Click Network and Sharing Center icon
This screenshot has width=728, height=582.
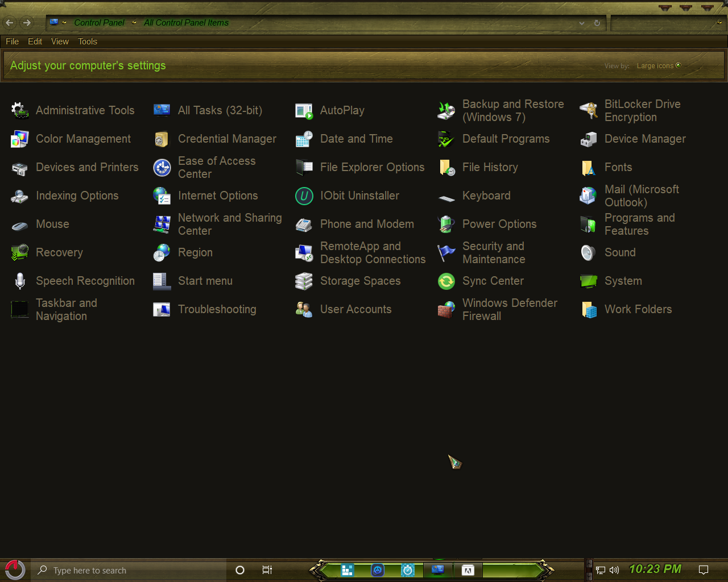pos(162,224)
